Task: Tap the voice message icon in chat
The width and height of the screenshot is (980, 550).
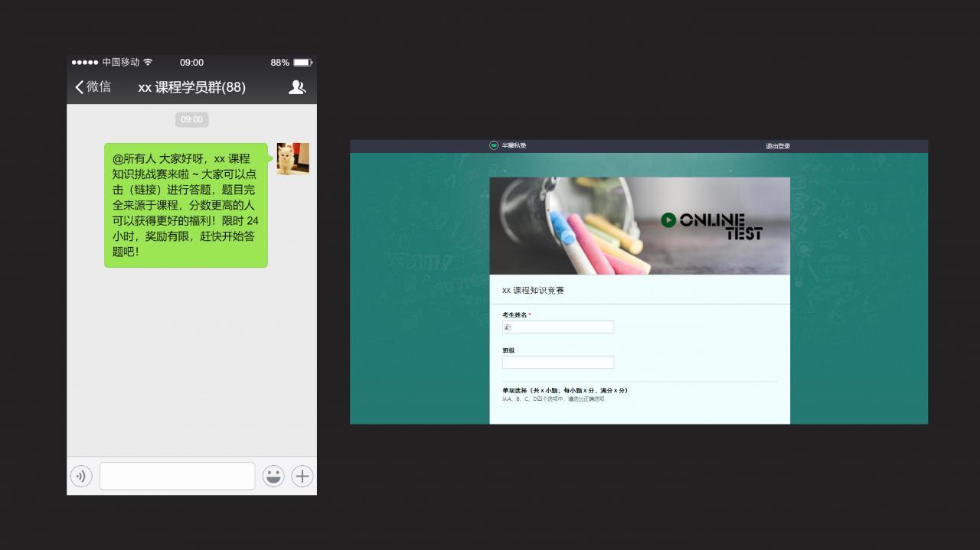Action: point(81,477)
